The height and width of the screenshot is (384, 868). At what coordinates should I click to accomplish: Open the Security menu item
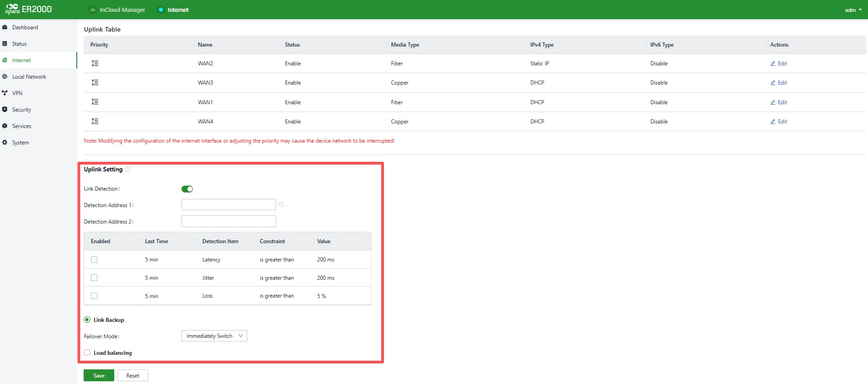[38, 110]
